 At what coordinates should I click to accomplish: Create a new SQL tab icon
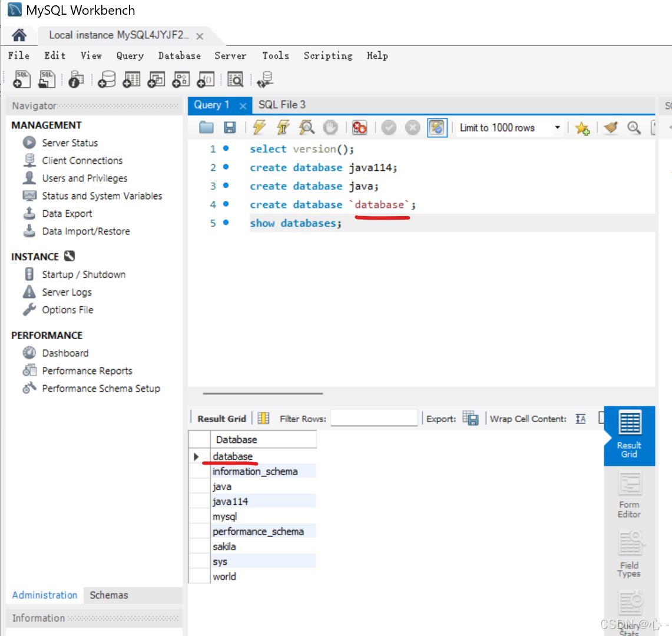click(x=21, y=79)
